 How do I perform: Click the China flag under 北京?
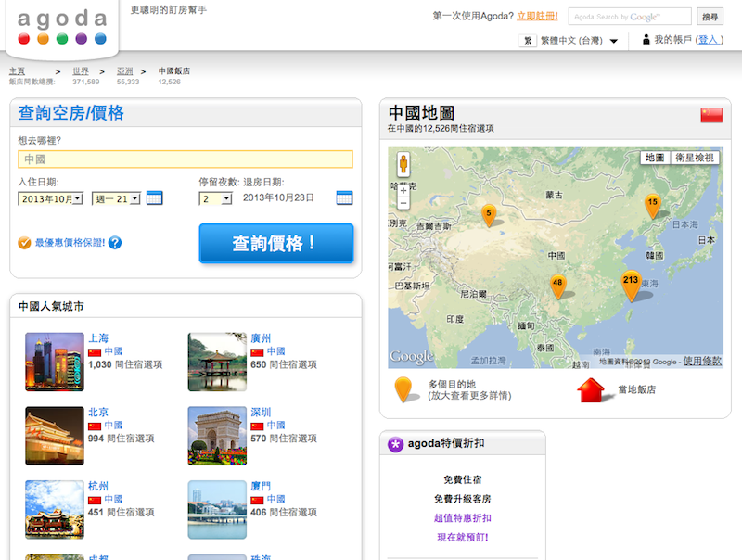(x=95, y=426)
